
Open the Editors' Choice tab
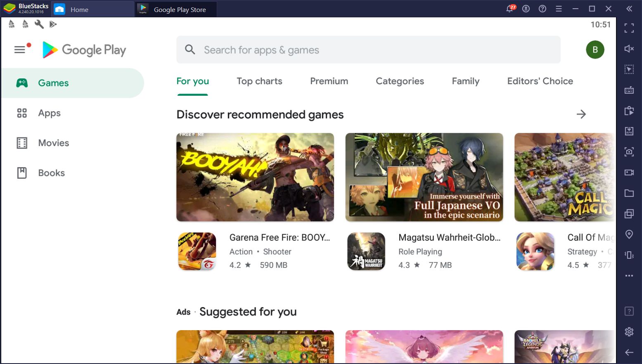pyautogui.click(x=540, y=81)
